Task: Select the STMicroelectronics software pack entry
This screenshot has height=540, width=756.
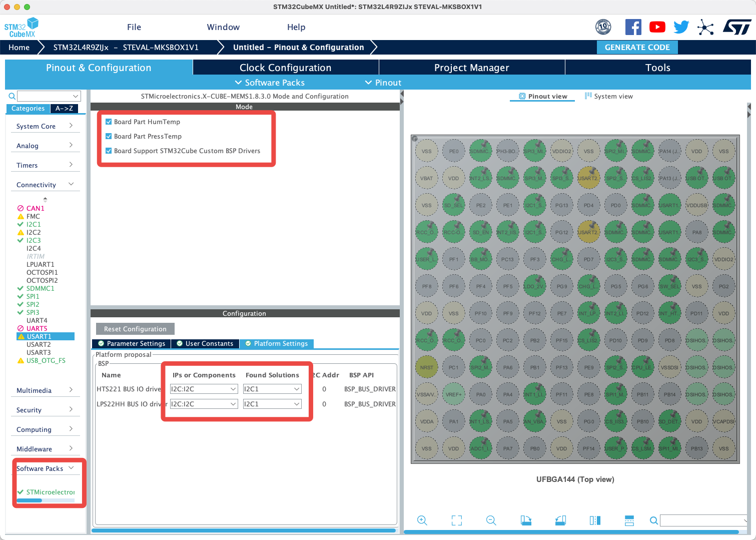Action: (x=46, y=492)
